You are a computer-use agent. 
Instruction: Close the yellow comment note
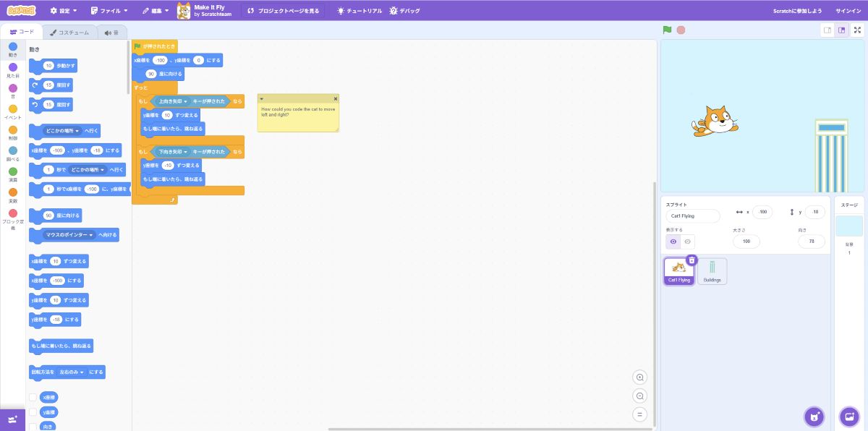336,98
